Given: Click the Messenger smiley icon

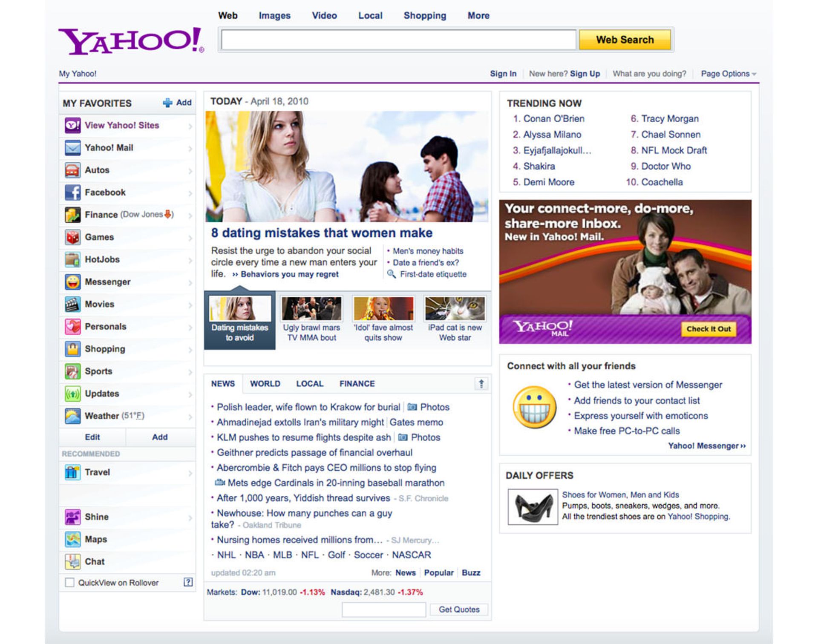Looking at the screenshot, I should [x=72, y=282].
